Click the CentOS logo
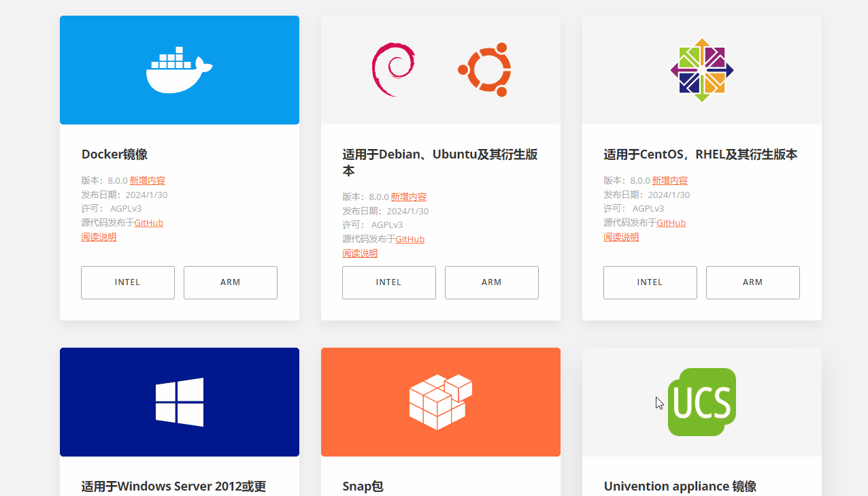868x496 pixels. point(702,70)
